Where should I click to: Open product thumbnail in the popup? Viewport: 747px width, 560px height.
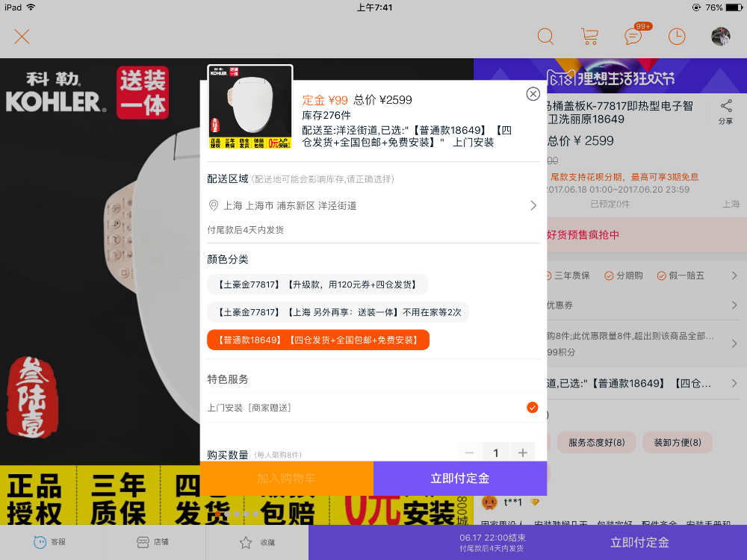pos(250,107)
